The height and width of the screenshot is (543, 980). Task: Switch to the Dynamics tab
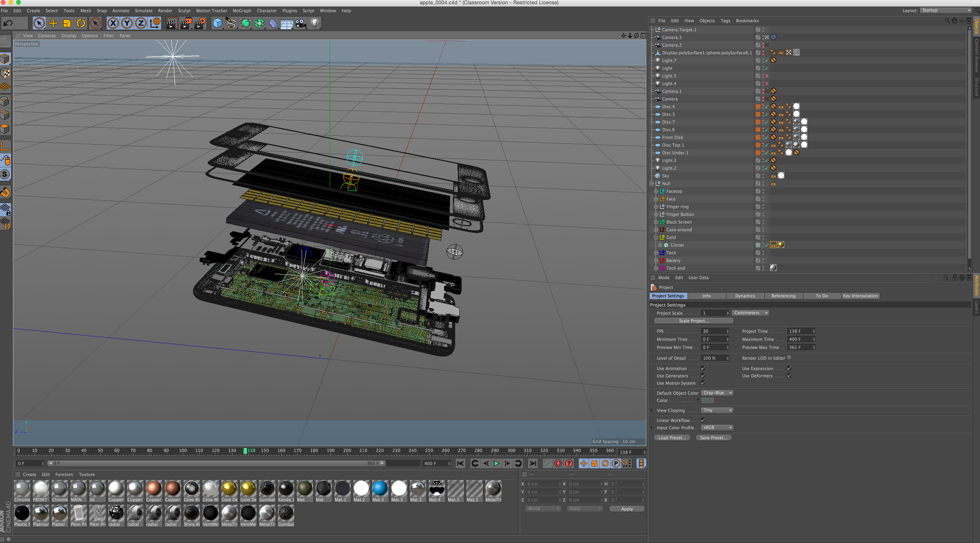(744, 296)
